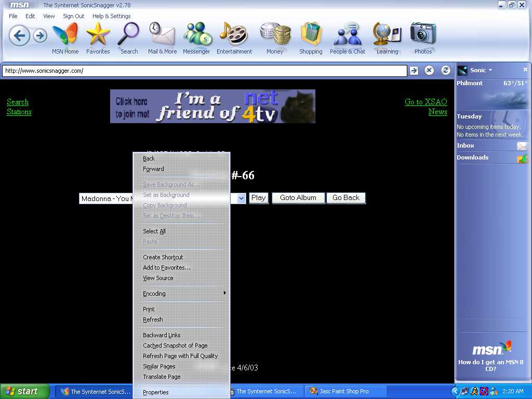Viewport: 532px width, 399px height.
Task: Choose View Source from context menu
Action: pyautogui.click(x=158, y=278)
